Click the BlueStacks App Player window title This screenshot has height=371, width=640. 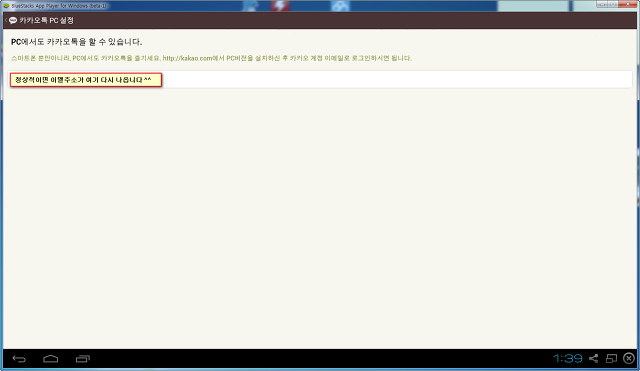pos(59,6)
